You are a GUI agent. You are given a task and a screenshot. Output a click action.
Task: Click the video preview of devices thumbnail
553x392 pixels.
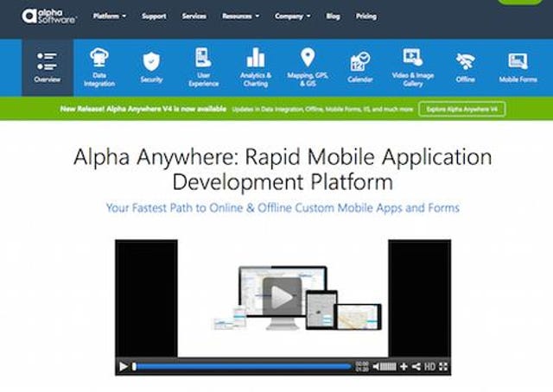pyautogui.click(x=283, y=298)
